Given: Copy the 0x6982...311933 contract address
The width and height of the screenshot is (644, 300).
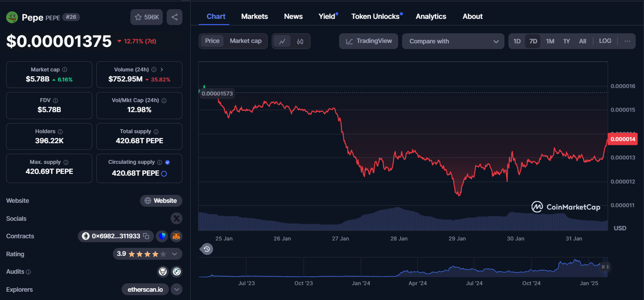Looking at the screenshot, I should click(147, 236).
